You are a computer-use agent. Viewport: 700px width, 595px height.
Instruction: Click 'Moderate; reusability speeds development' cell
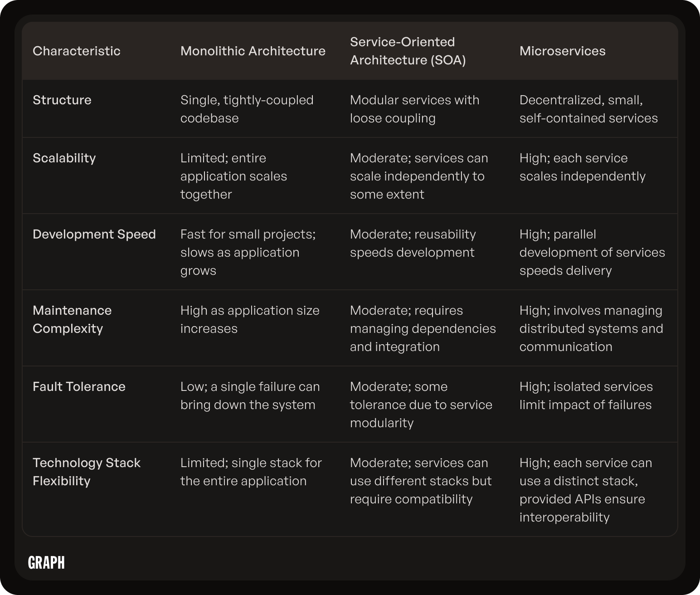(x=413, y=243)
